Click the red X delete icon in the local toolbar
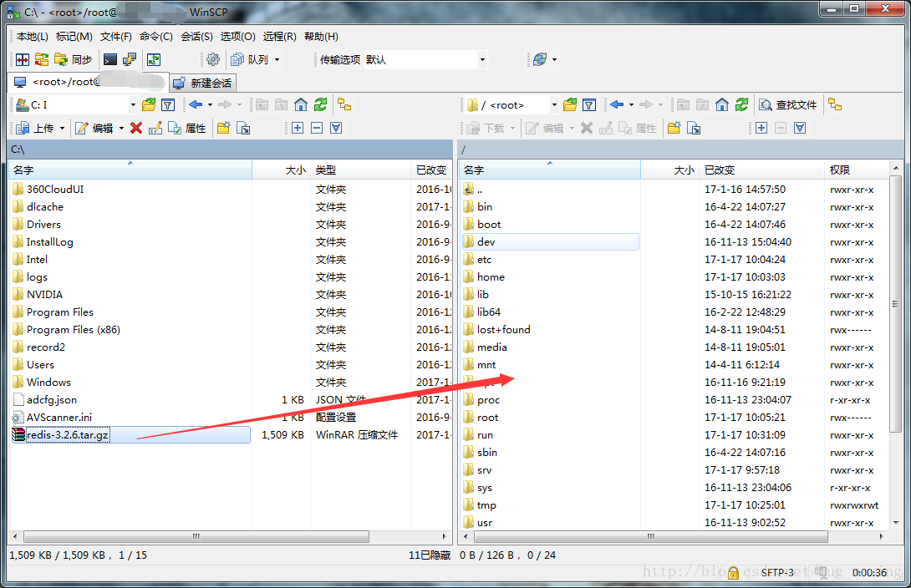The width and height of the screenshot is (911, 588). tap(136, 128)
